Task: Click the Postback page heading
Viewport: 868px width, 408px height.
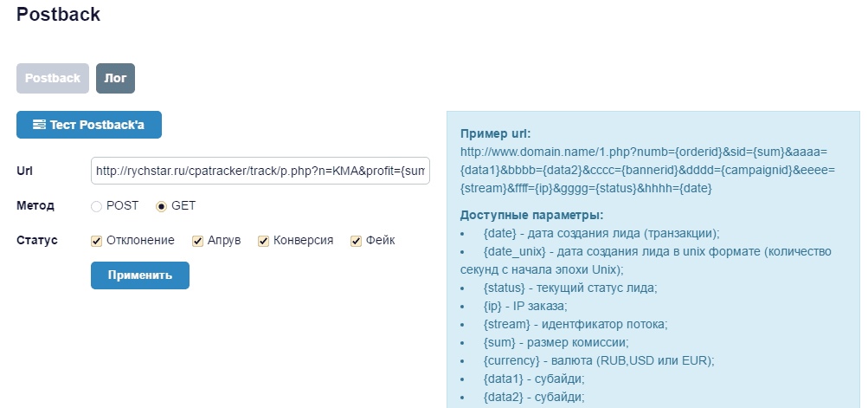Action: point(58,15)
